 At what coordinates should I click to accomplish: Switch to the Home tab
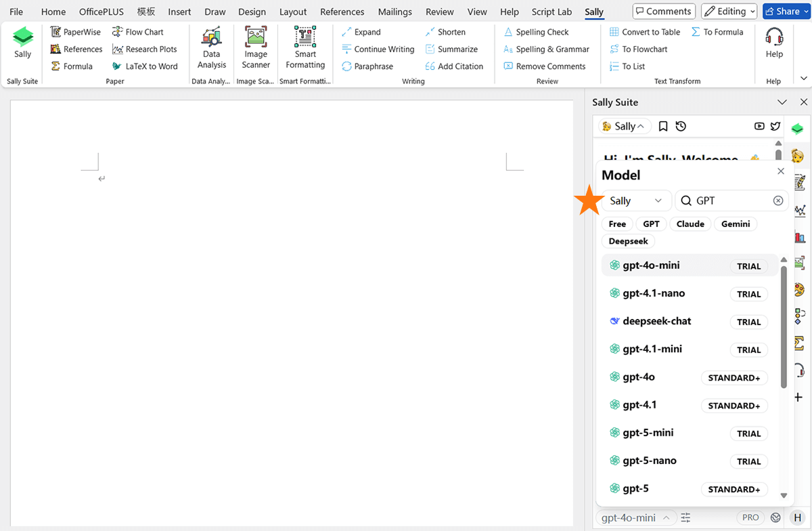coord(53,12)
